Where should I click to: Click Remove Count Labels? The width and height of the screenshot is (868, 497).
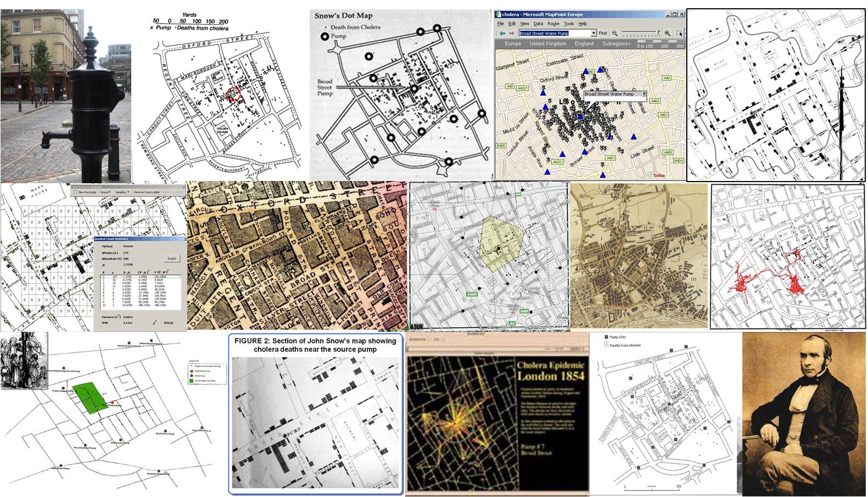click(145, 193)
